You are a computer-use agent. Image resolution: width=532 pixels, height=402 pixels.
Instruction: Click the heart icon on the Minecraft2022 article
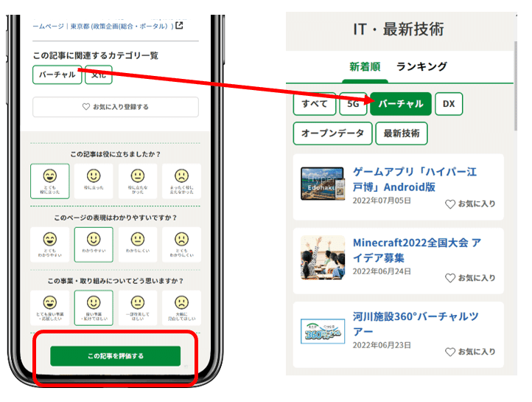450,278
